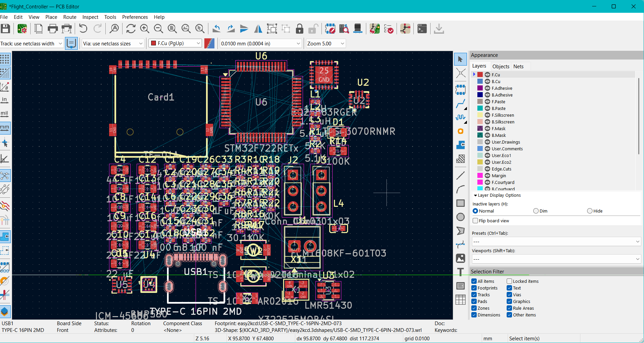This screenshot has height=343, width=644.
Task: Open the track width dropdown
Action: (x=32, y=43)
